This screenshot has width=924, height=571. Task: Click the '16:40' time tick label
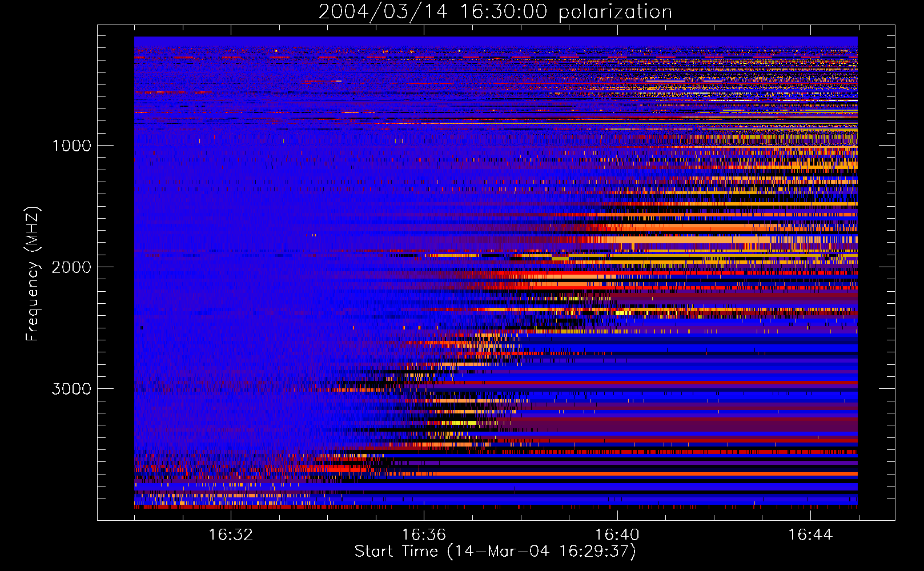tap(617, 535)
